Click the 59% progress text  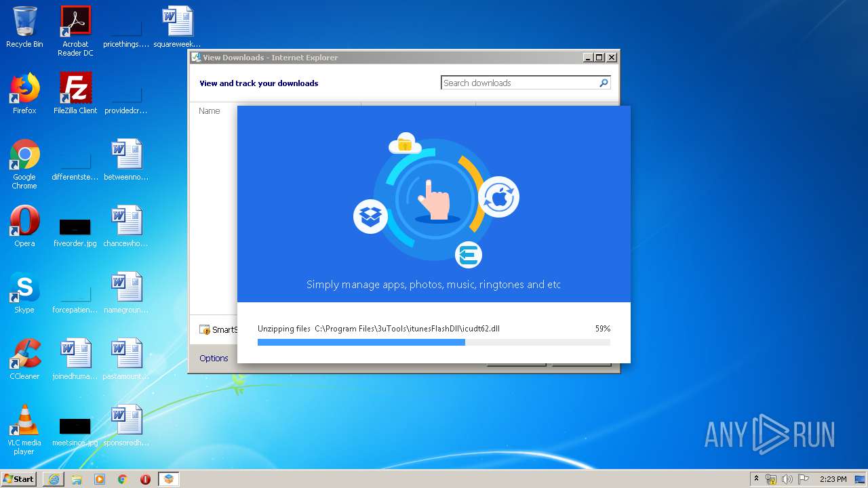point(603,329)
